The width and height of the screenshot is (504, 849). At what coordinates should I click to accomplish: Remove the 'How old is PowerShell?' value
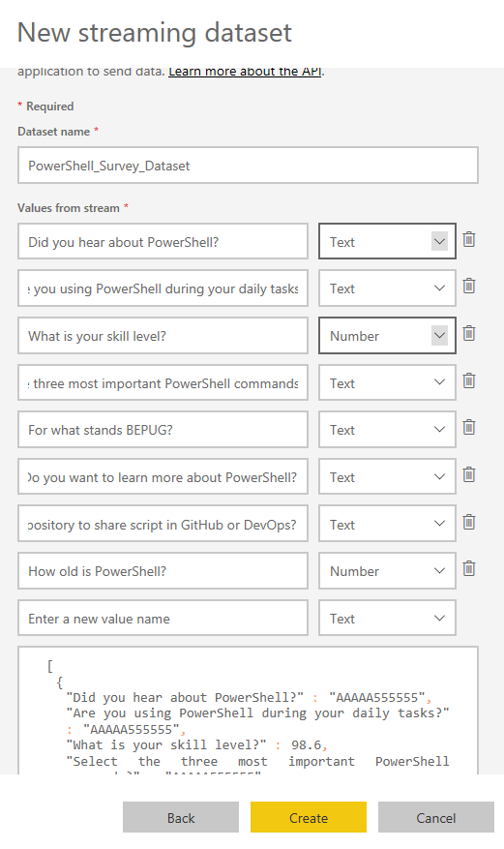(469, 569)
